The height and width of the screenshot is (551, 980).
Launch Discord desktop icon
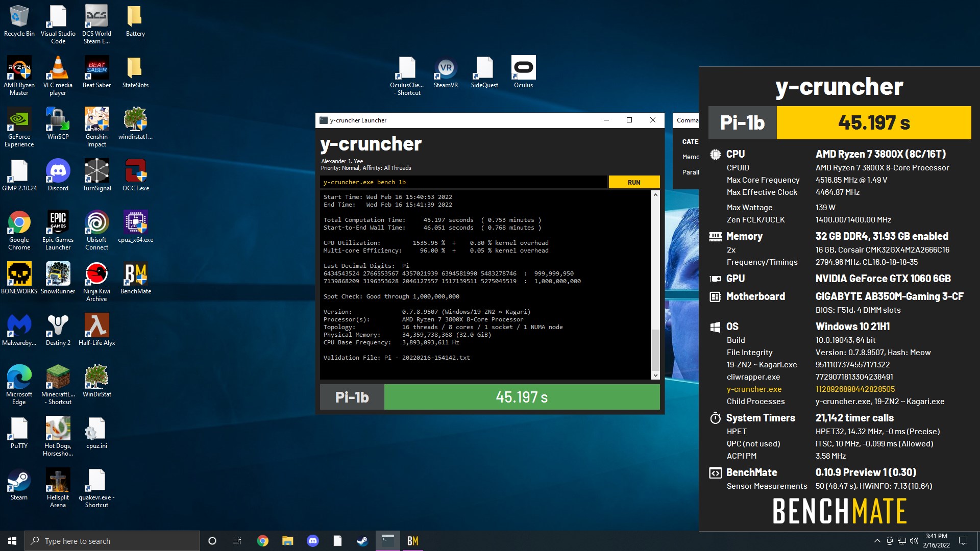coord(58,176)
